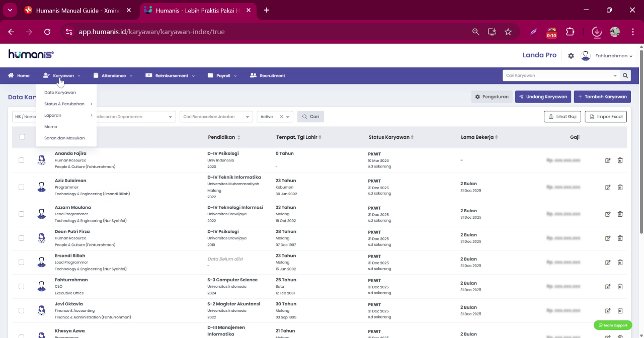Edit Fahturrohman's employee record

click(608, 286)
